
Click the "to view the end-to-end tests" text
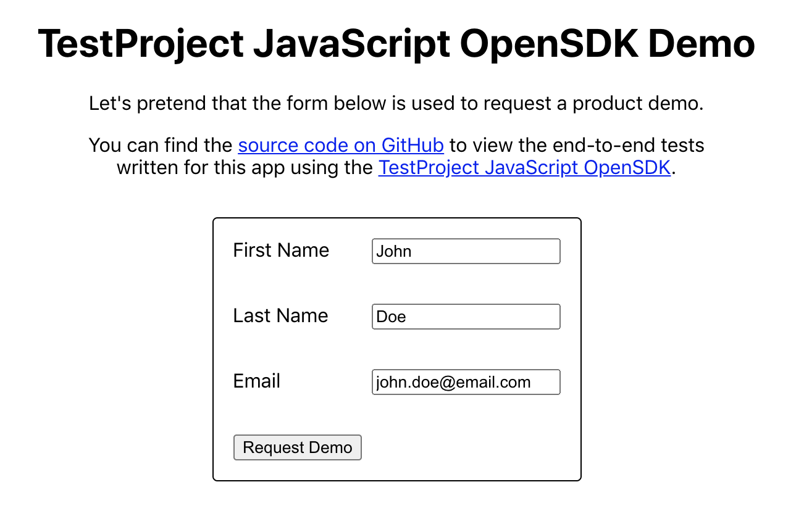(577, 146)
